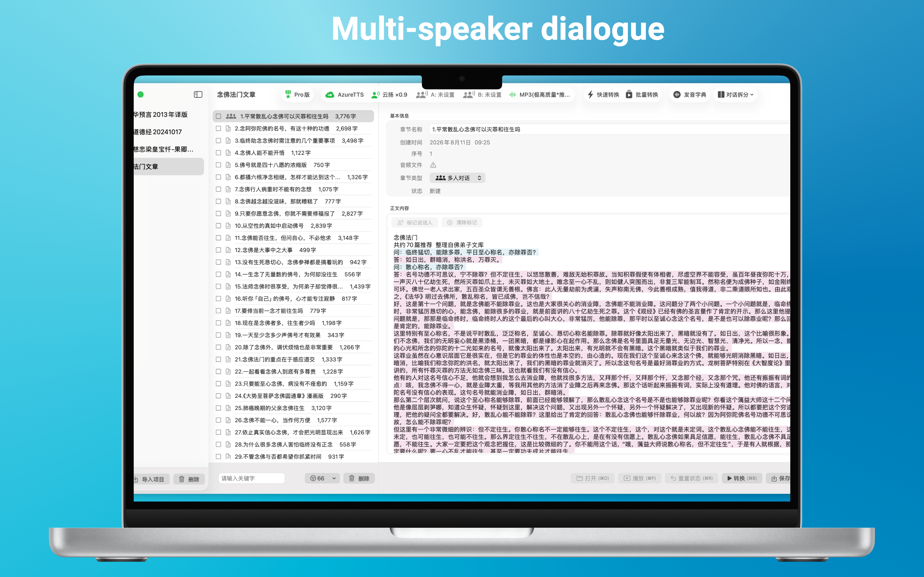Set speaker B voice
The image size is (924, 577).
pyautogui.click(x=483, y=94)
